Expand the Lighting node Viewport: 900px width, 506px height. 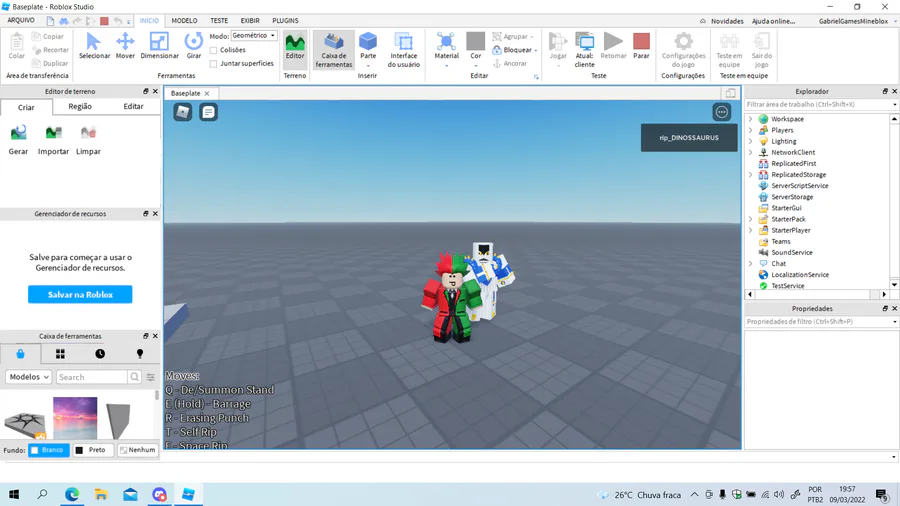pyautogui.click(x=750, y=141)
